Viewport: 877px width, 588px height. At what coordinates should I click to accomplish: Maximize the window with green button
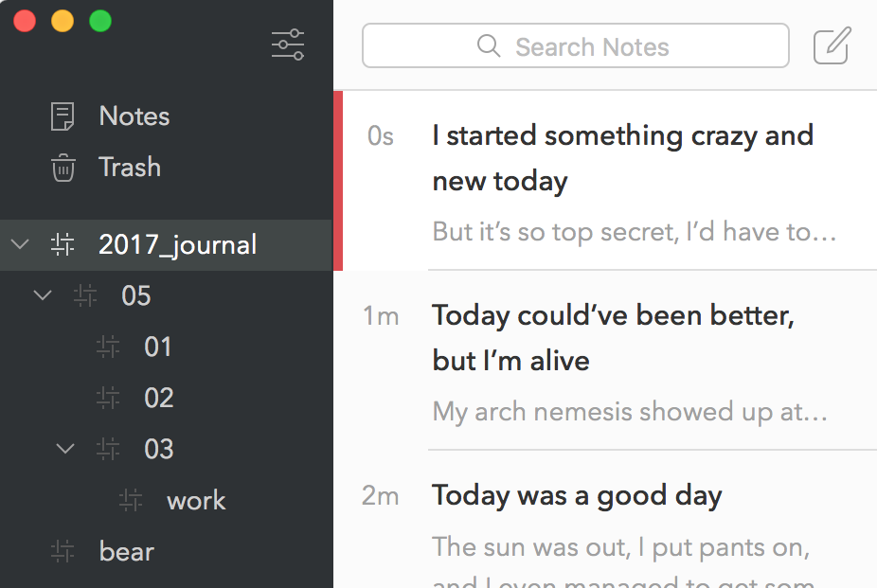coord(100,21)
